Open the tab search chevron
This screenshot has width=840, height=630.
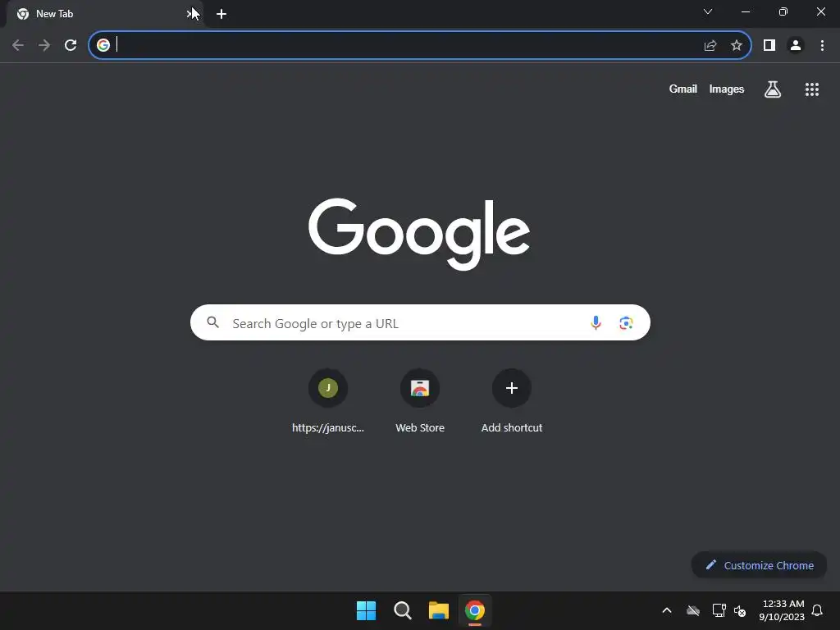click(708, 11)
